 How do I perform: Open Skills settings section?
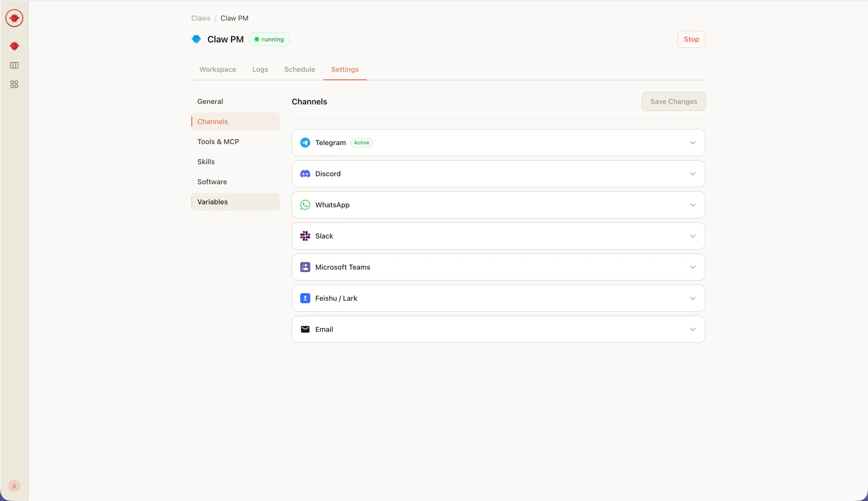235,162
